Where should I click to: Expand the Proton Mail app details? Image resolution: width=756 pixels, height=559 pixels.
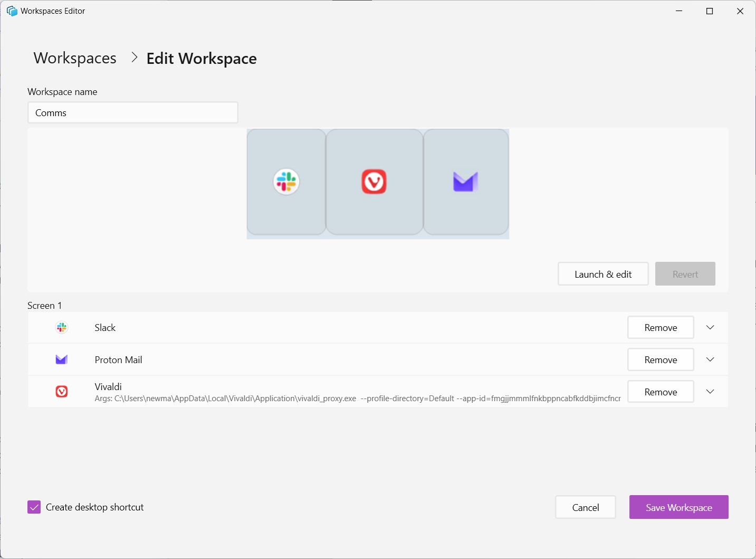[x=710, y=359]
